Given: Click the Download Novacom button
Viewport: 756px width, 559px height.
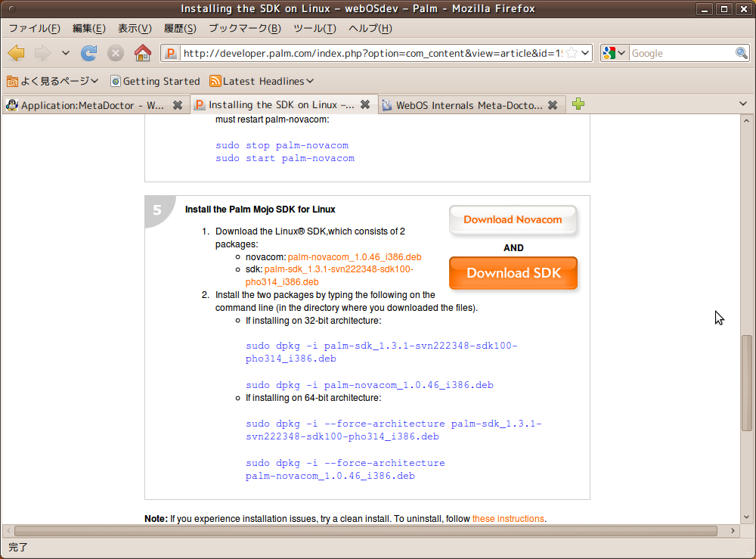Looking at the screenshot, I should (x=513, y=219).
